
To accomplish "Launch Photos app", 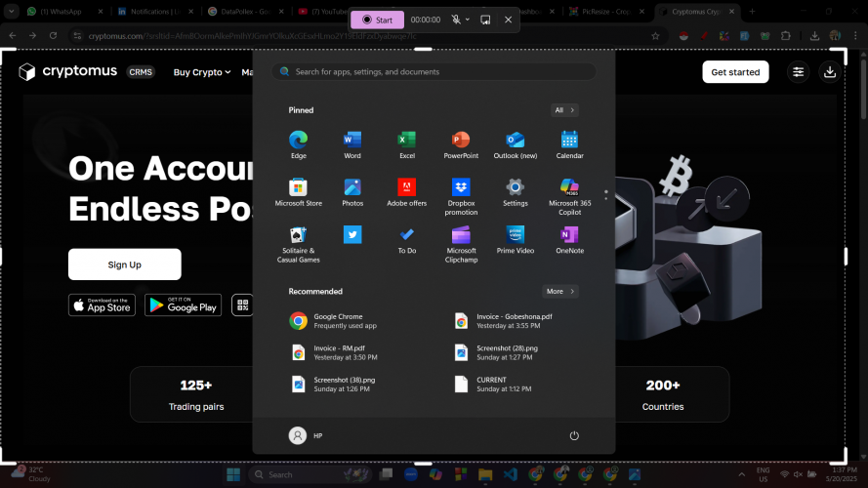I will click(x=352, y=192).
